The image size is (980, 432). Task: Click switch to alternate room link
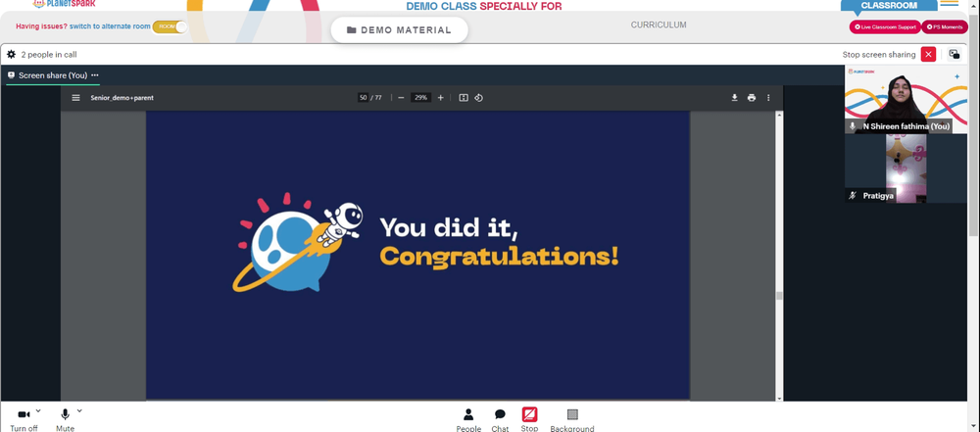click(110, 26)
